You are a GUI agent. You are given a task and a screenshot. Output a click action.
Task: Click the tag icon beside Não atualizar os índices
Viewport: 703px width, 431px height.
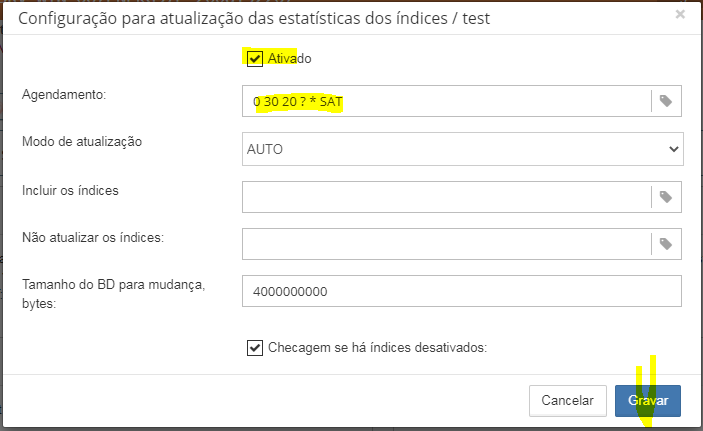[667, 243]
